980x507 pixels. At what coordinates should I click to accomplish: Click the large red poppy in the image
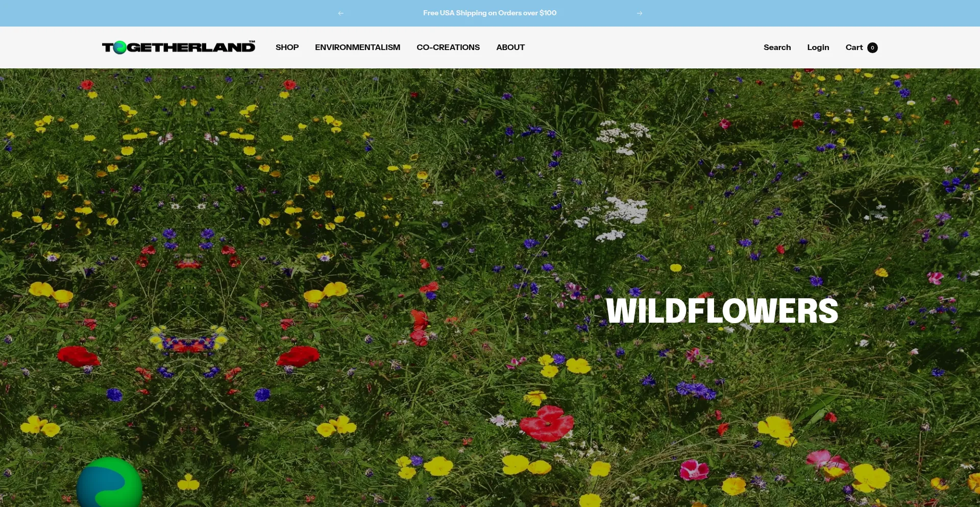click(547, 424)
